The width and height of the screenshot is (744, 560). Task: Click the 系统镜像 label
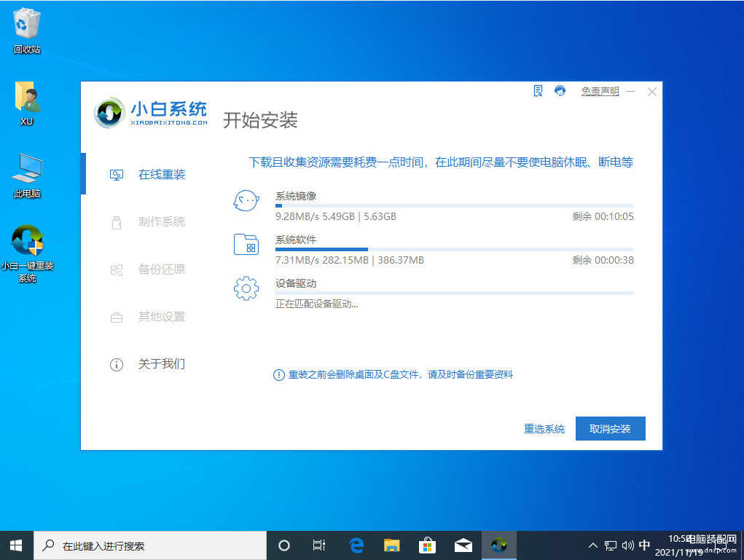point(296,196)
